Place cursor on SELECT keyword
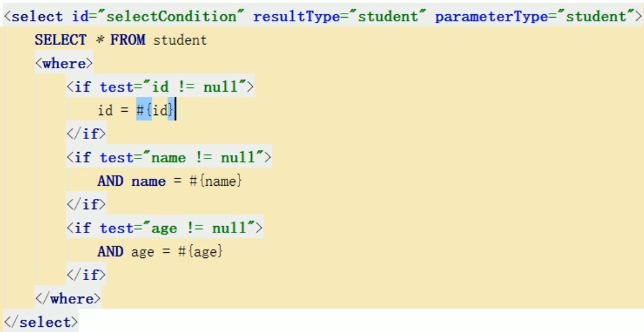644x332 pixels. [60, 40]
